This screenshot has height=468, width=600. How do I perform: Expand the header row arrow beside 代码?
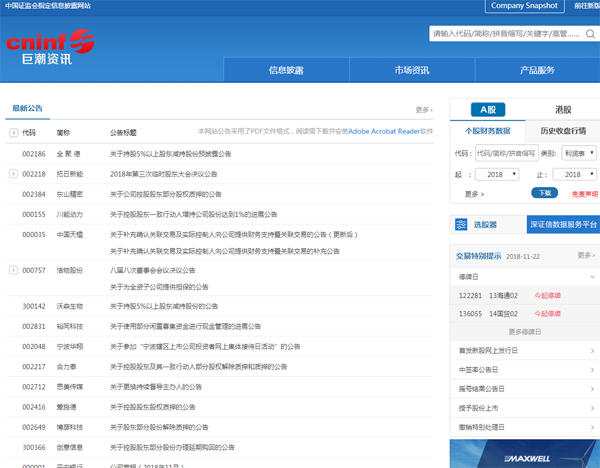13,133
